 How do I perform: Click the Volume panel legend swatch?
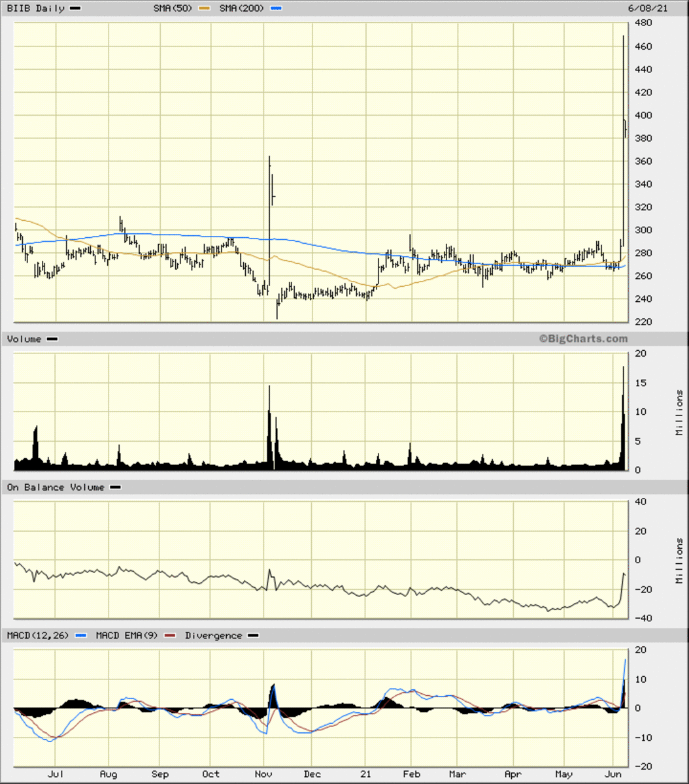52,339
